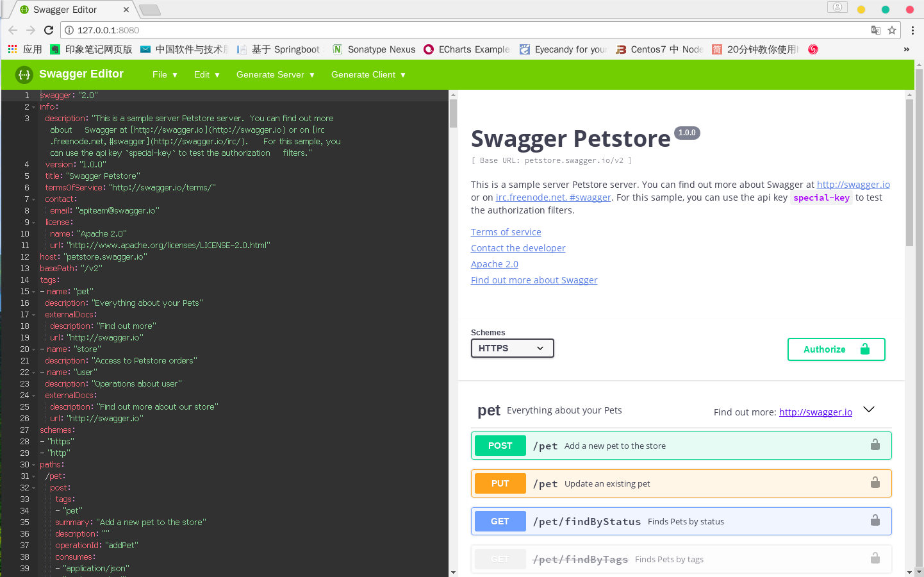Click the basePath: "/v2" line

pyautogui.click(x=71, y=269)
